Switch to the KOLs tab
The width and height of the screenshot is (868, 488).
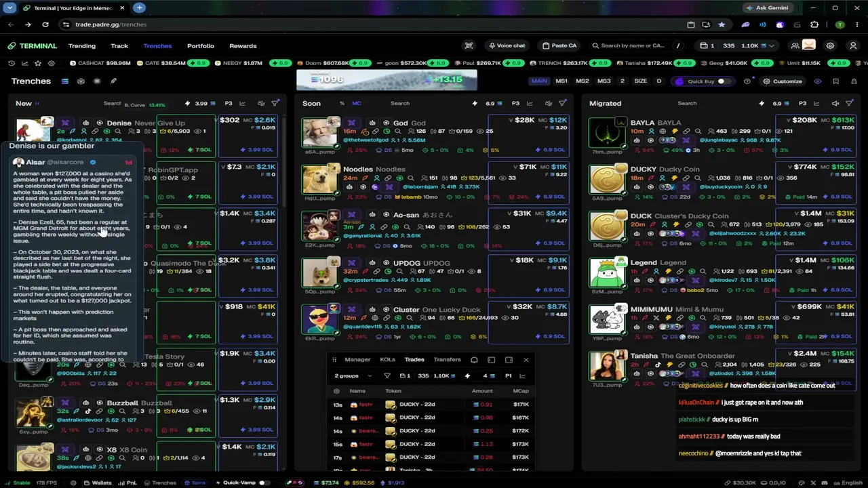pyautogui.click(x=387, y=360)
